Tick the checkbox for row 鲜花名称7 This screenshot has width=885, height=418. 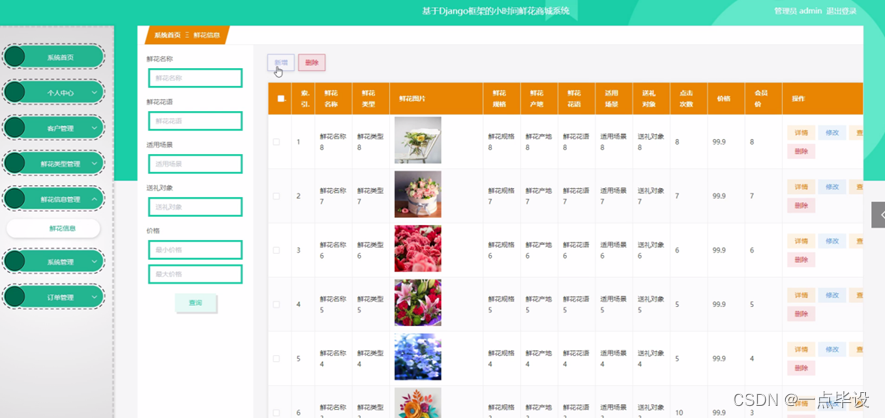(277, 196)
